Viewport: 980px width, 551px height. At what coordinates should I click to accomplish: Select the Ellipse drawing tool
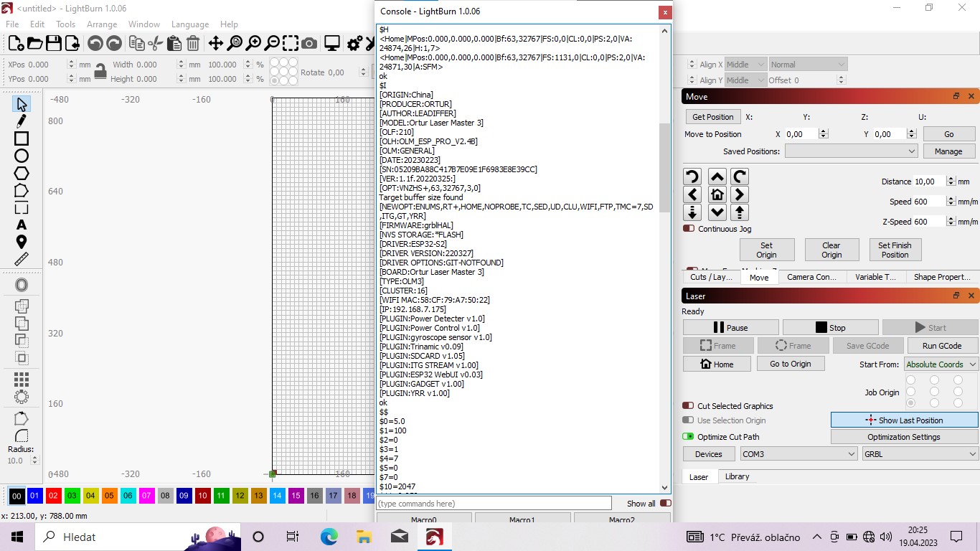click(22, 156)
